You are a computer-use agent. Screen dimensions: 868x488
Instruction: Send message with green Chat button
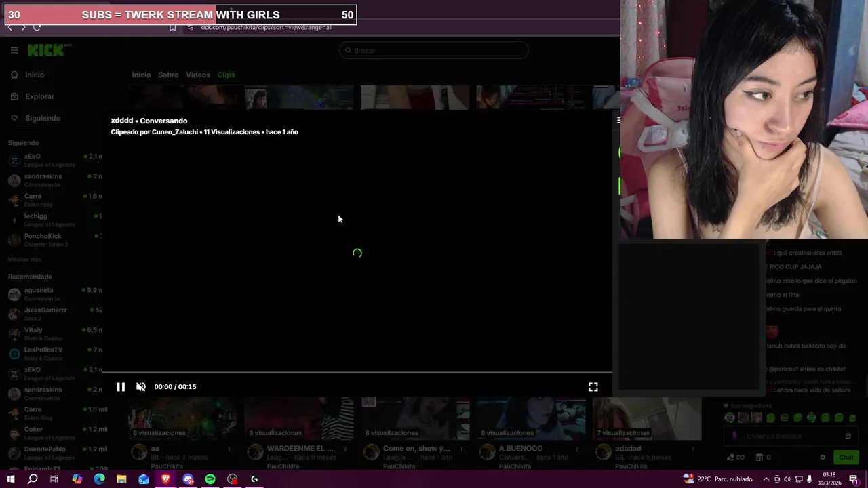pyautogui.click(x=846, y=457)
